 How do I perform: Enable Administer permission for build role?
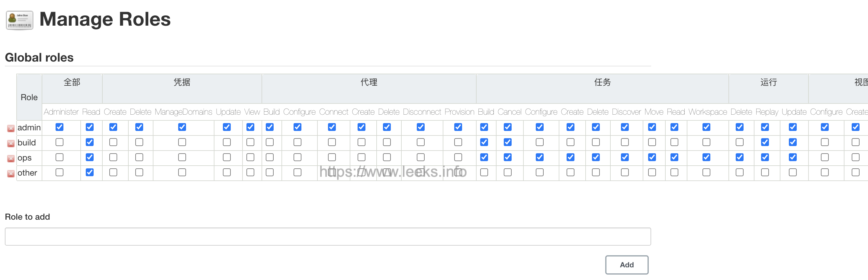tap(59, 142)
